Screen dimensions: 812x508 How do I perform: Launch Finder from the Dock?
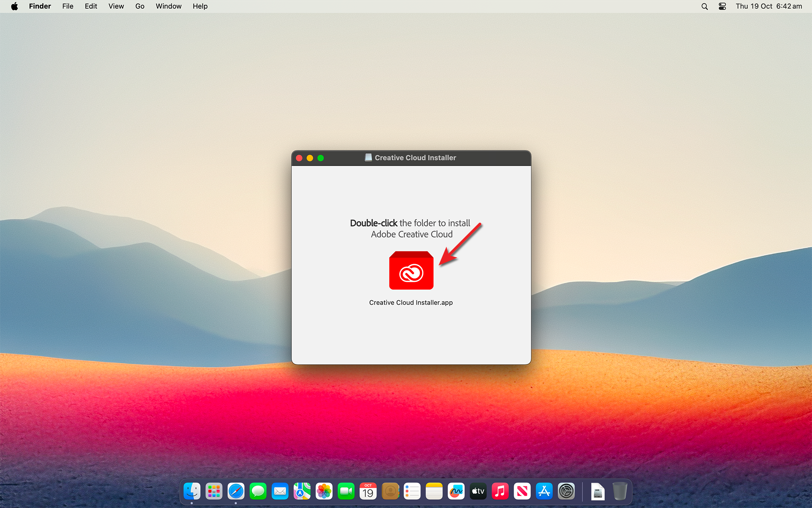192,491
